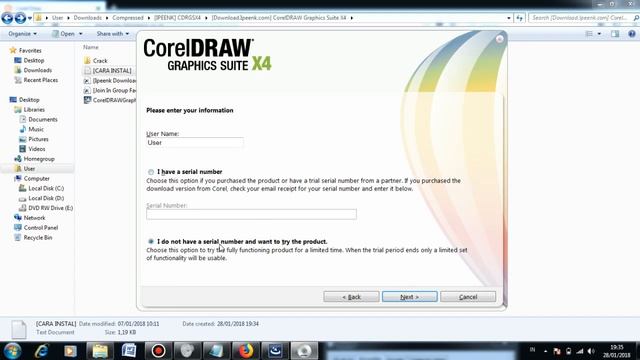The image size is (640, 360).
Task: Open Firefox from taskbar
Action: (246, 351)
